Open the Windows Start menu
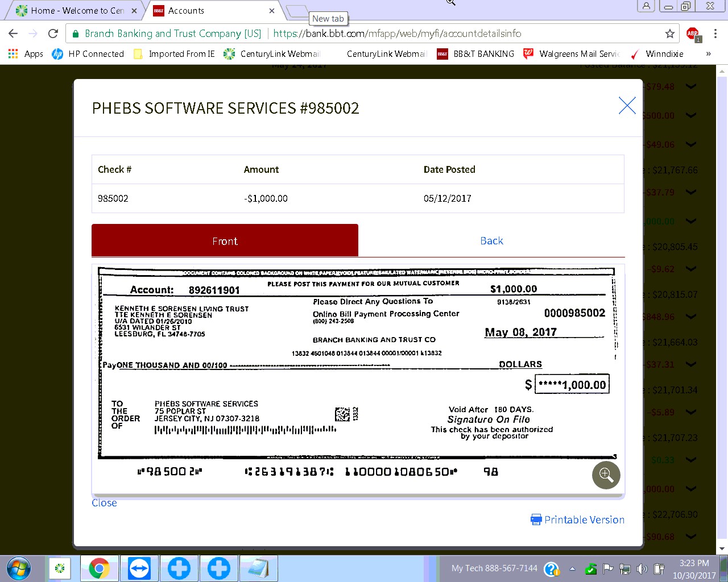Viewport: 728px width, 582px height. pos(18,568)
